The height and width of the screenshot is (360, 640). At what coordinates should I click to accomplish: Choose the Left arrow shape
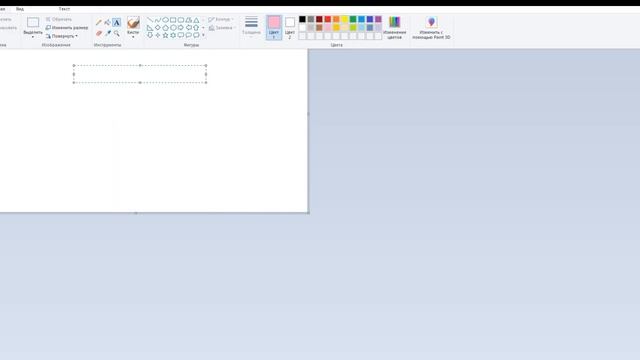[189, 27]
